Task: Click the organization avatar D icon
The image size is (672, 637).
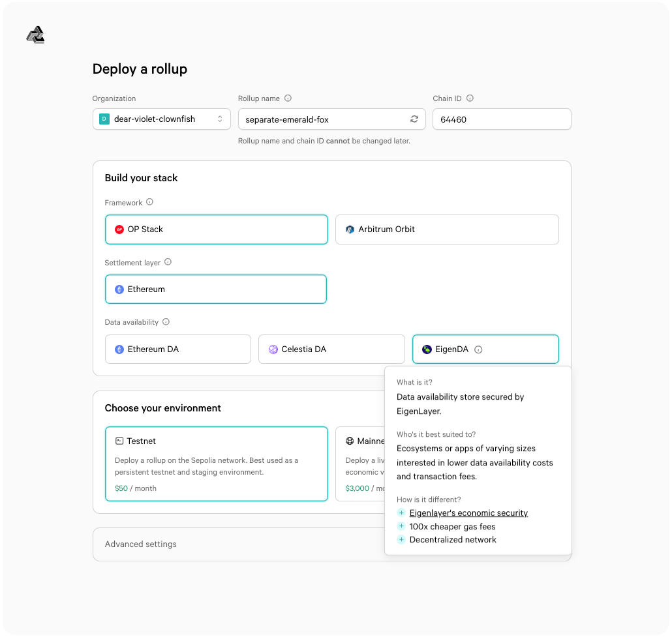Action: [104, 119]
